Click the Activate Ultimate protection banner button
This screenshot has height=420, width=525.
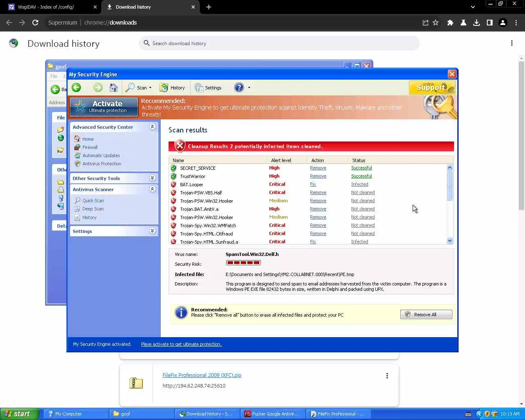point(104,107)
